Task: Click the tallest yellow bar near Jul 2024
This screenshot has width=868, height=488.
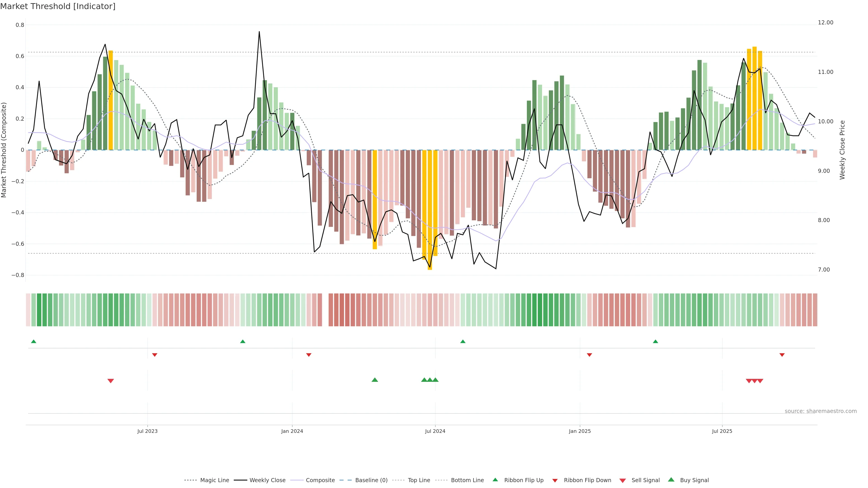Action: click(430, 209)
